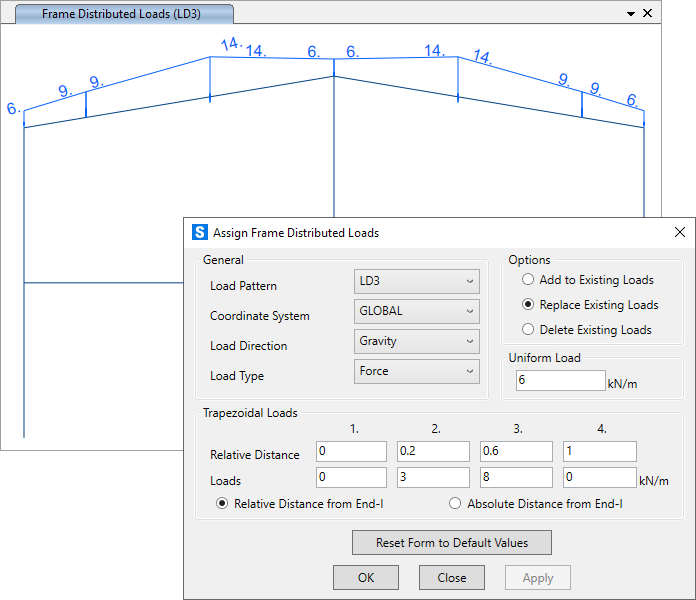This screenshot has width=696, height=600.
Task: Open the Coordinate System dropdown
Action: pos(417,312)
